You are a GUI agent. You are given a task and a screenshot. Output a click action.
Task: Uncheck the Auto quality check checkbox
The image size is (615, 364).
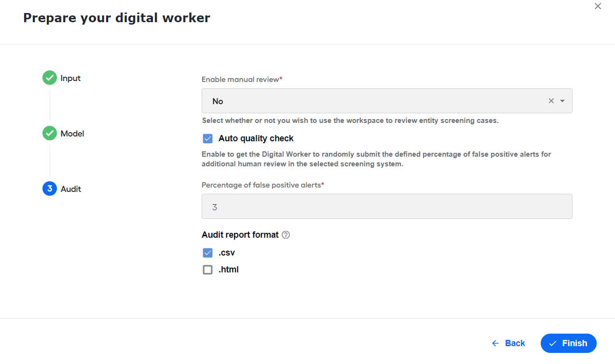pos(207,139)
